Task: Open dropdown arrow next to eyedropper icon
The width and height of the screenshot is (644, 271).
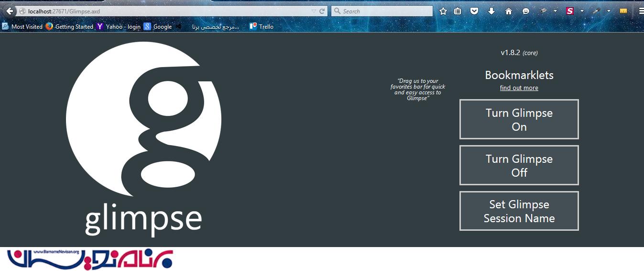Action: point(609,11)
